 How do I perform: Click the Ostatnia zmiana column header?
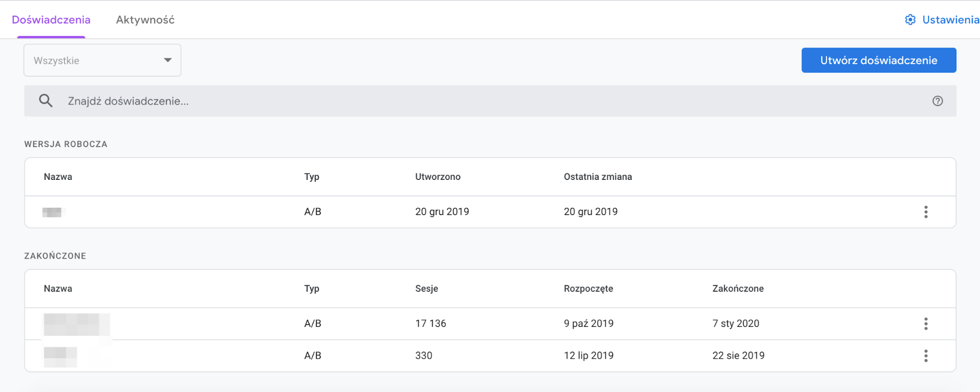(598, 177)
